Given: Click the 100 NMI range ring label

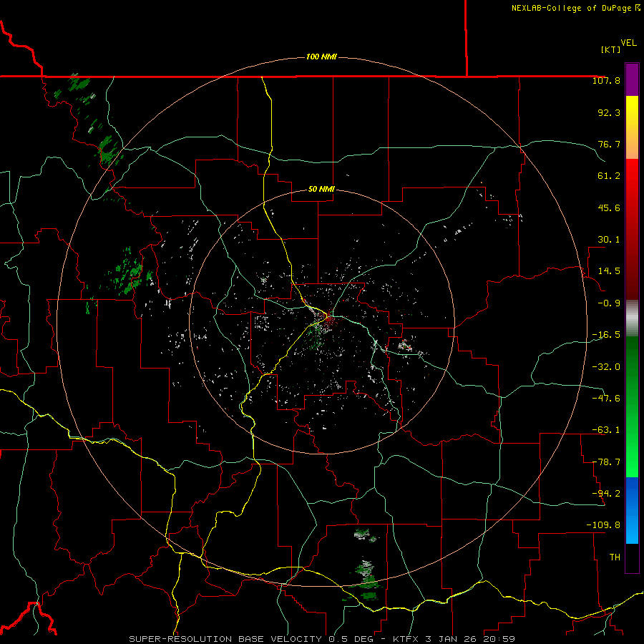Looking at the screenshot, I should [321, 57].
